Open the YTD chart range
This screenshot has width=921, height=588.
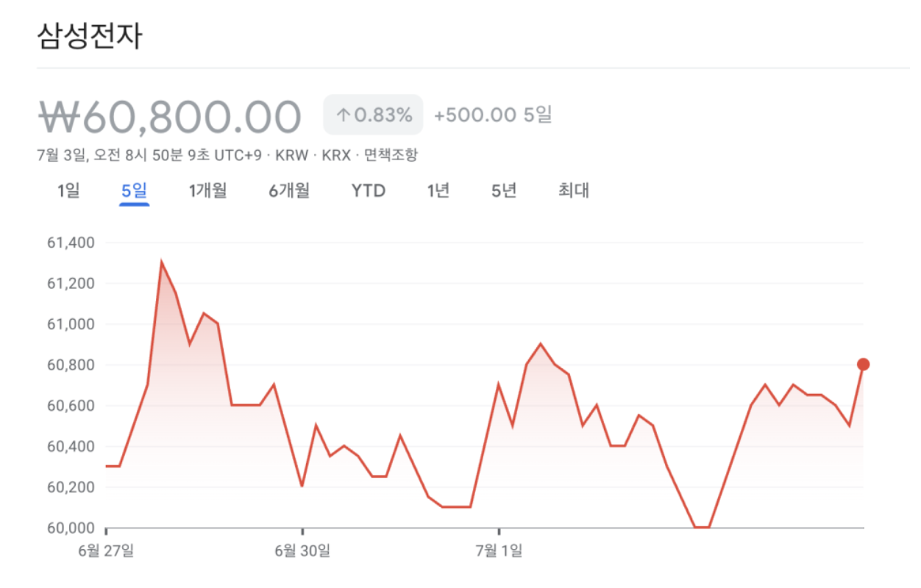[368, 191]
